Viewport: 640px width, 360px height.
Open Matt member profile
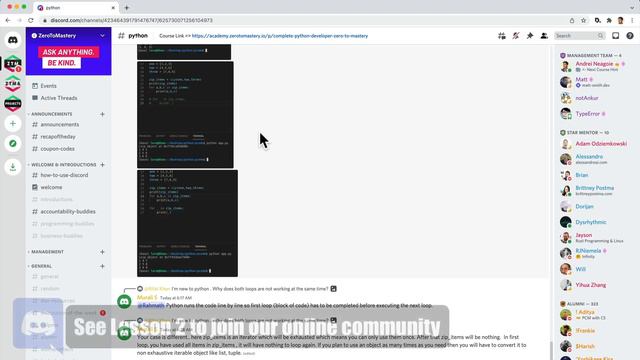pos(593,82)
